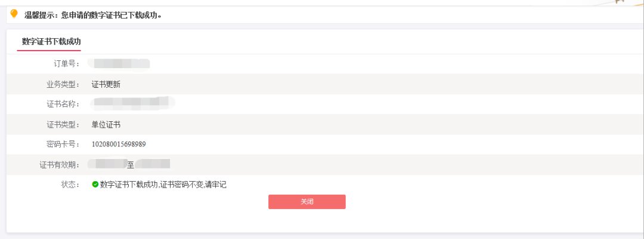Click the 证书类型 field label
Screen dimensions: 644x239
pyautogui.click(x=63, y=124)
